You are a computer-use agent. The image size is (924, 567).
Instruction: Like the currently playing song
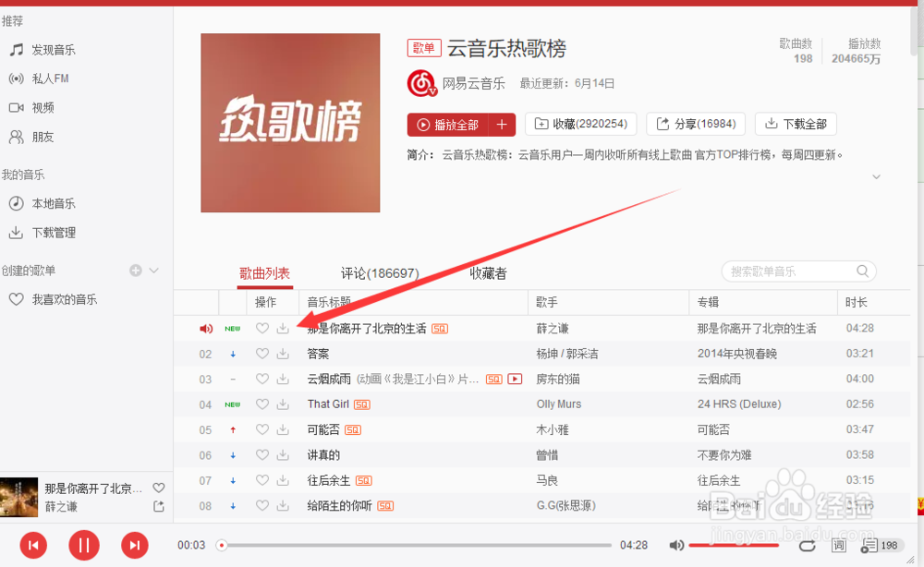[159, 489]
